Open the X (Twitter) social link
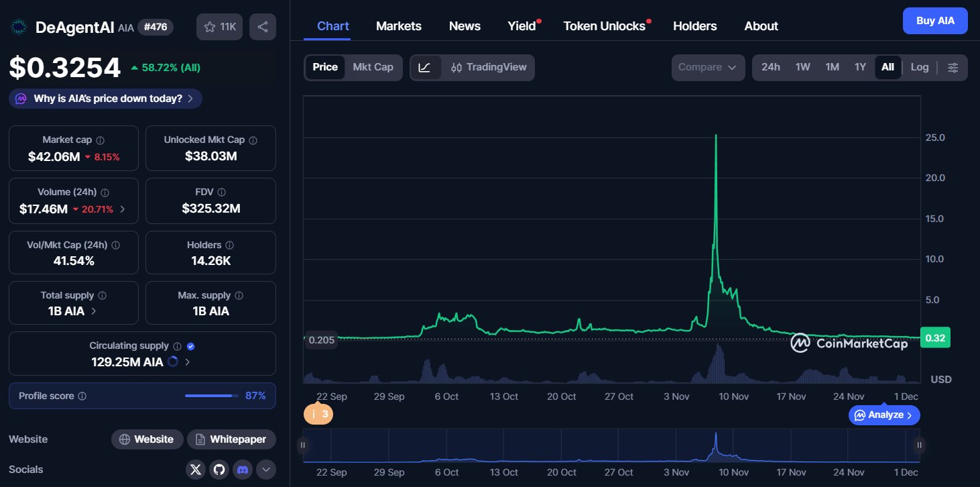The width and height of the screenshot is (980, 487). pyautogui.click(x=195, y=470)
